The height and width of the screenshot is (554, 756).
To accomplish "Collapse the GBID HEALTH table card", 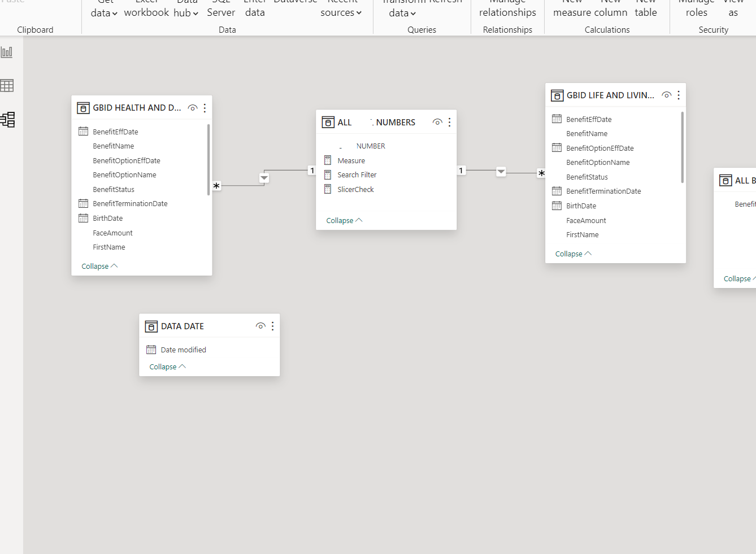I will [99, 267].
